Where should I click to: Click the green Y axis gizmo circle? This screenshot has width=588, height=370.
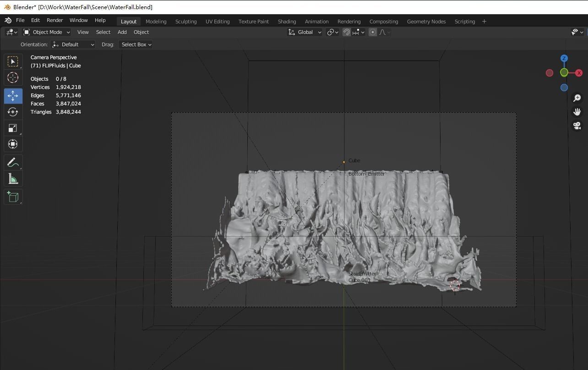pyautogui.click(x=564, y=72)
